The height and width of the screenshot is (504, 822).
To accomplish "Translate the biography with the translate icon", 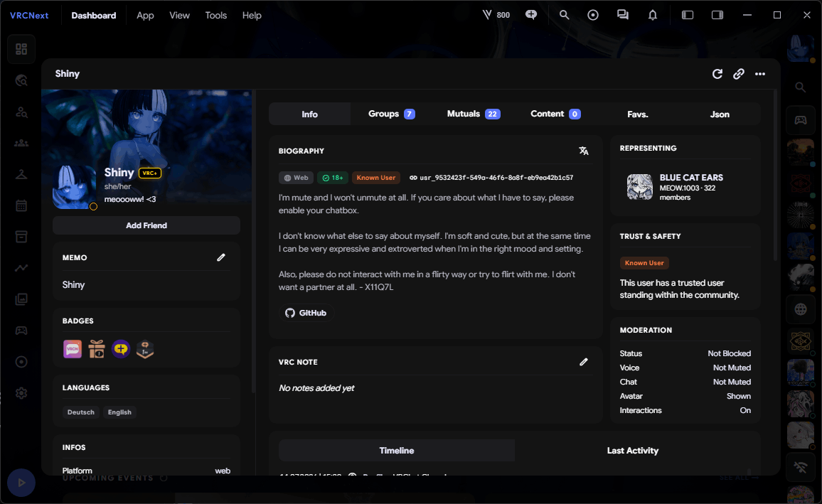I will tap(584, 151).
